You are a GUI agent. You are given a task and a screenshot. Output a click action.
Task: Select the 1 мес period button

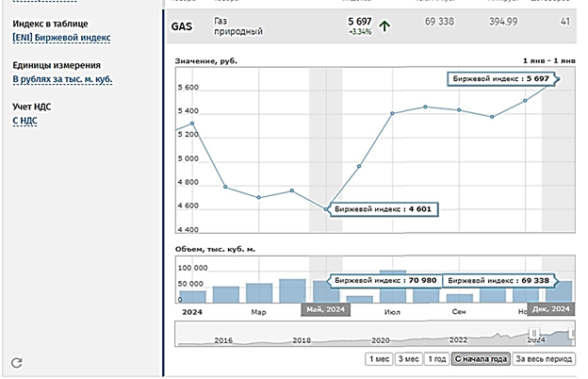[378, 359]
